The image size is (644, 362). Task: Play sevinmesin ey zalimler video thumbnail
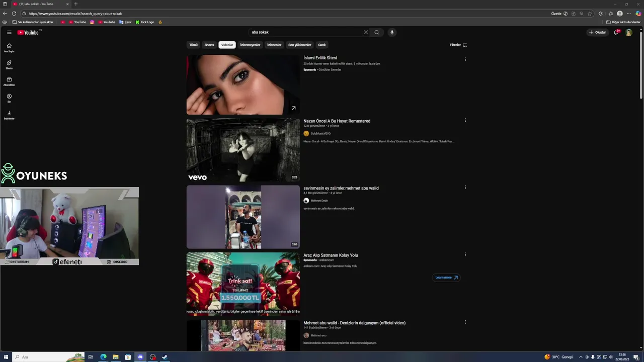pos(243,217)
